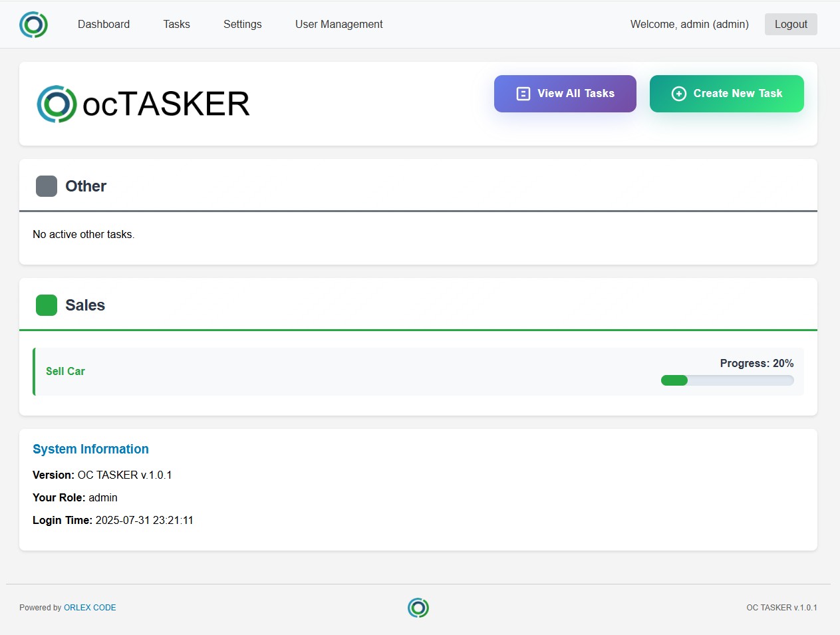This screenshot has width=840, height=635.
Task: Open the Dashboard menu item
Action: (104, 25)
